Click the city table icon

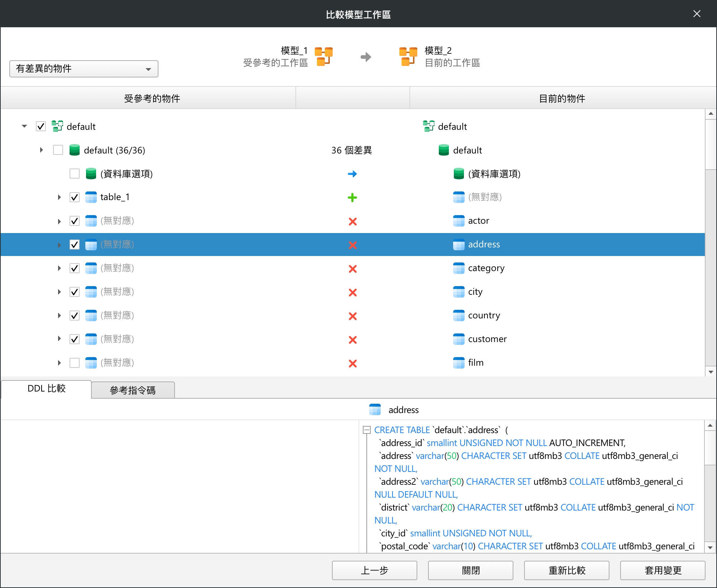click(x=459, y=292)
